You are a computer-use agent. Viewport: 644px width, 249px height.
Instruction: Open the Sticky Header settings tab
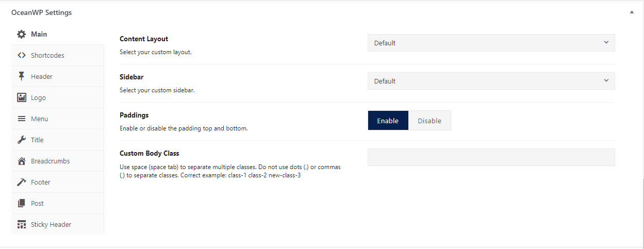(x=58, y=224)
